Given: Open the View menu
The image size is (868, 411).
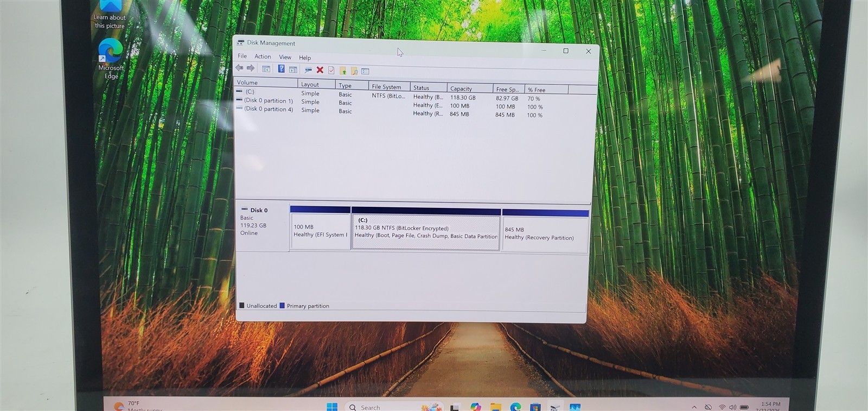Looking at the screenshot, I should 285,57.
